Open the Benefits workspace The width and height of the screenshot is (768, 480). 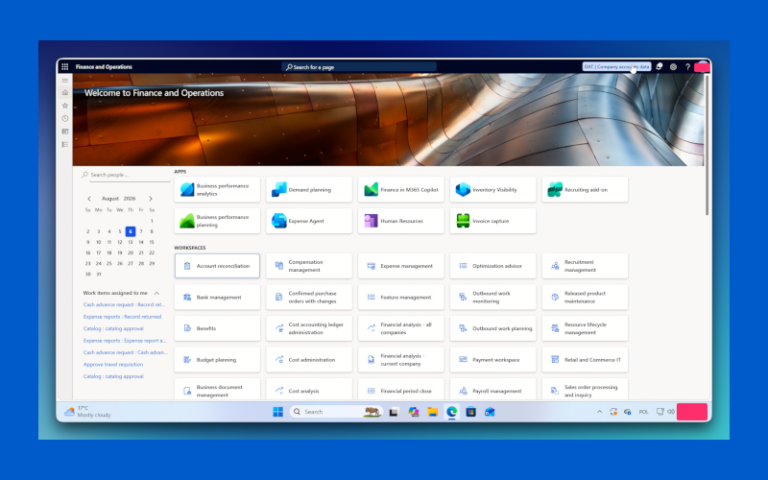[x=217, y=329]
